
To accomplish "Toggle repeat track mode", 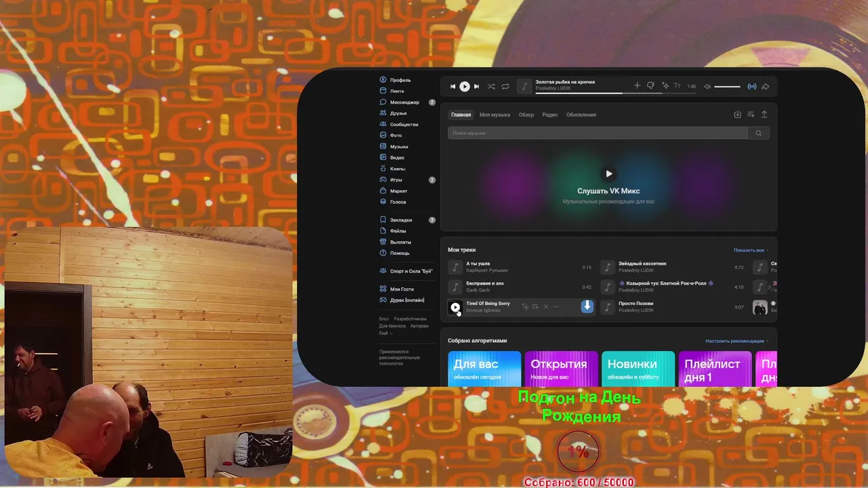I will point(505,87).
